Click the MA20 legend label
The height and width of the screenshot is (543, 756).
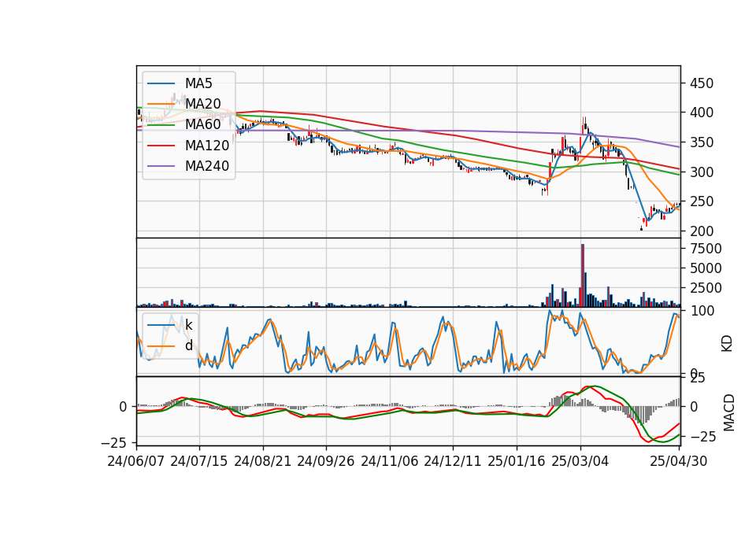coord(203,104)
